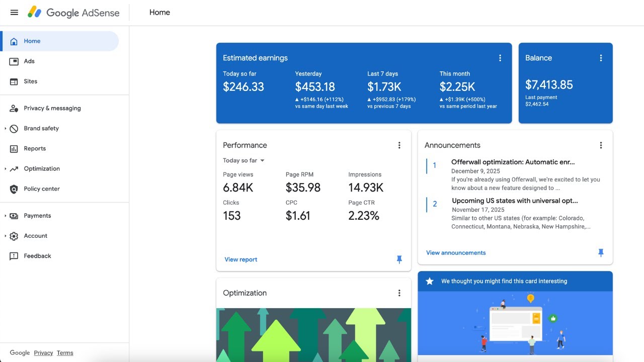Open the 'Today so far' period dropdown
Image resolution: width=644 pixels, height=362 pixels.
(x=244, y=160)
